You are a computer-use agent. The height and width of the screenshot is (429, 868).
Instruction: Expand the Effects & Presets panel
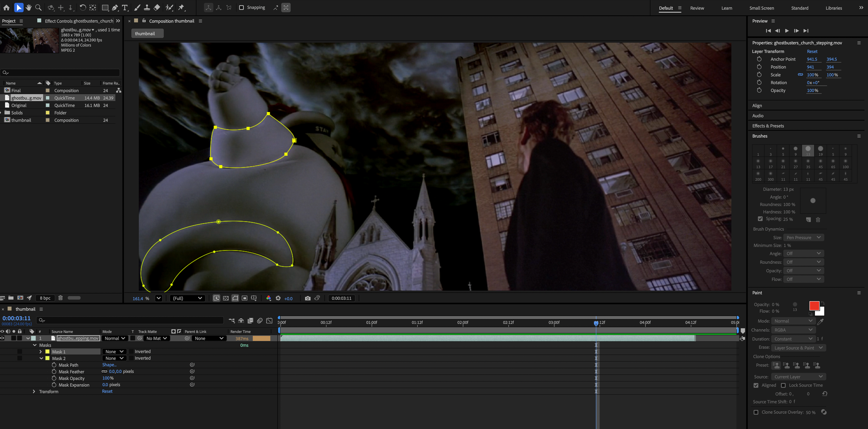[x=768, y=126]
